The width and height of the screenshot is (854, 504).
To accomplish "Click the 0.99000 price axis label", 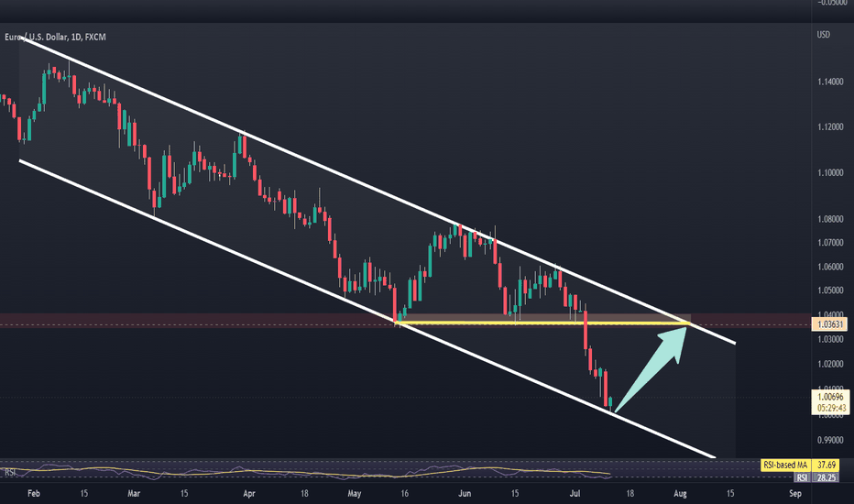I will [x=830, y=440].
